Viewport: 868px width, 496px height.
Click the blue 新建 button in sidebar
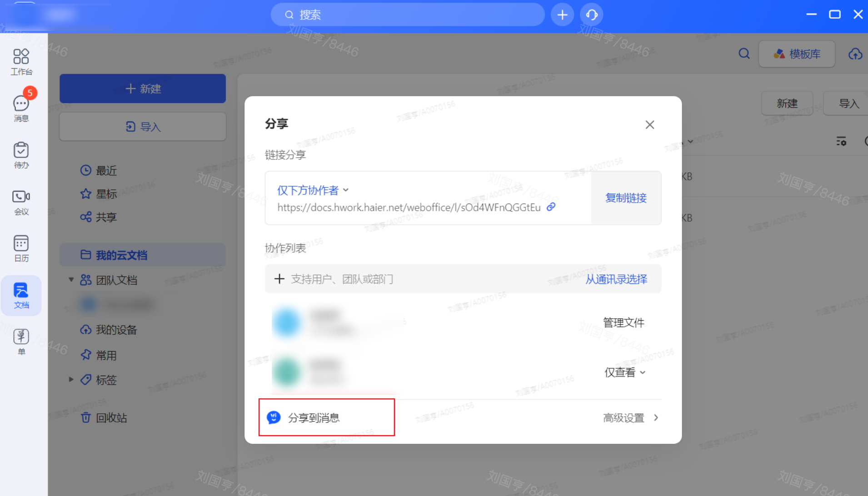143,89
